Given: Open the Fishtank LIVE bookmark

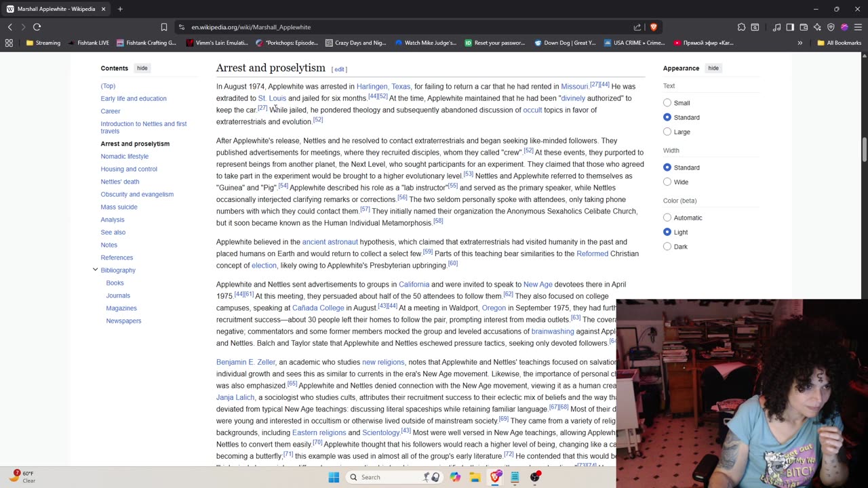Looking at the screenshot, I should (88, 43).
